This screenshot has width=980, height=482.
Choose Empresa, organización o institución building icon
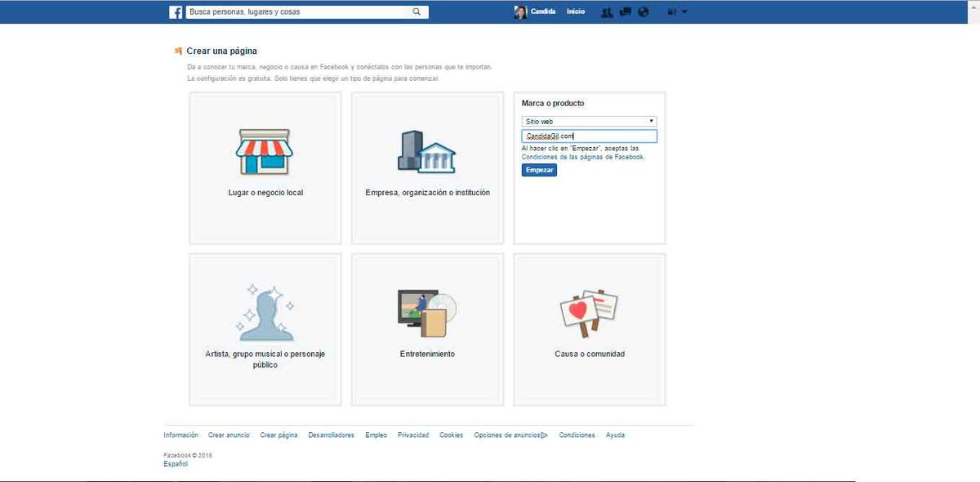pyautogui.click(x=426, y=152)
